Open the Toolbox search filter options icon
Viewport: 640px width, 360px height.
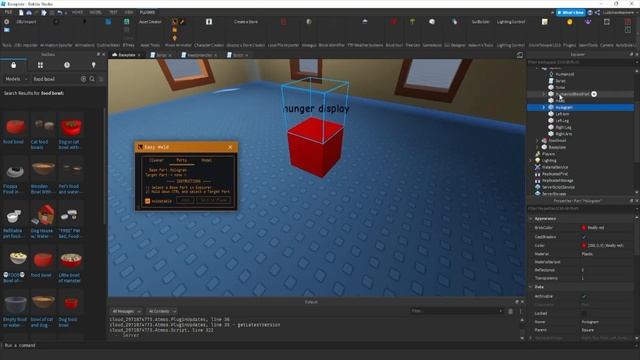tap(101, 79)
